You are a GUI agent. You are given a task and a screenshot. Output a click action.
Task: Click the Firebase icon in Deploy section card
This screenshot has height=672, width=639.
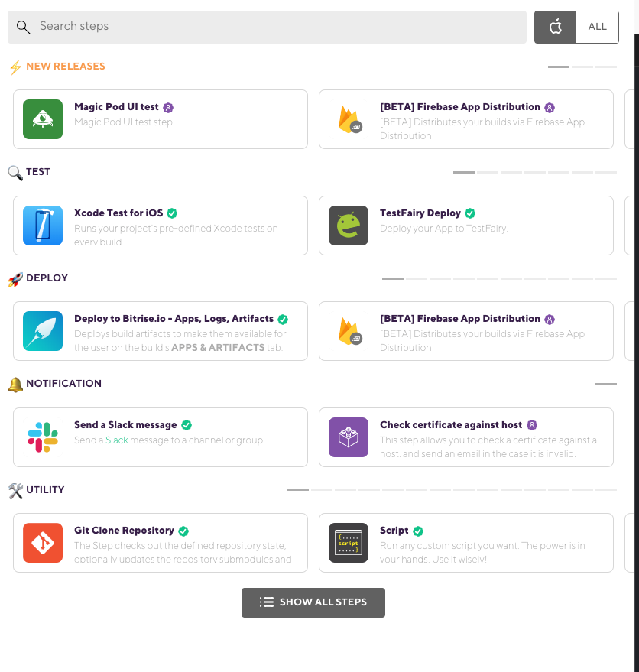click(x=349, y=331)
